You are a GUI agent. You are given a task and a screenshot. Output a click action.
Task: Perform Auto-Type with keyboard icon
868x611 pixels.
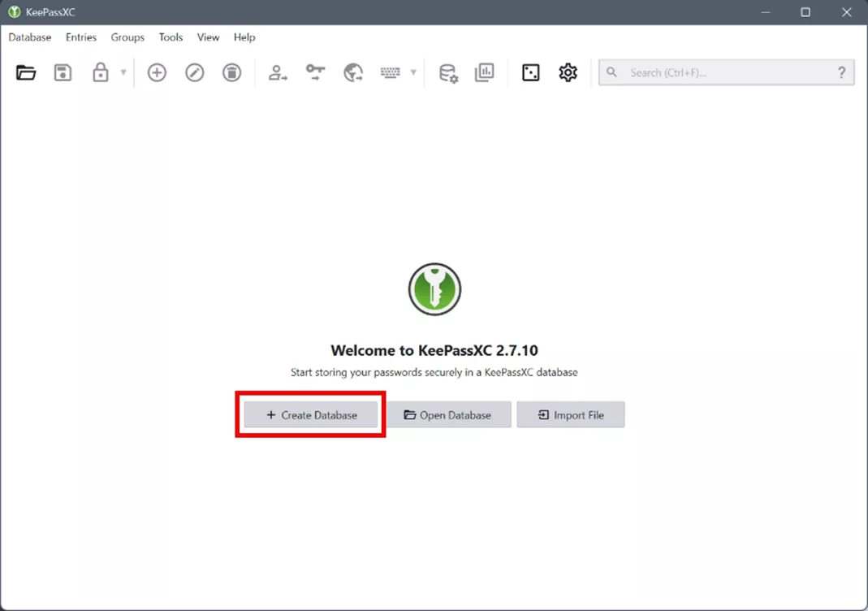point(391,72)
